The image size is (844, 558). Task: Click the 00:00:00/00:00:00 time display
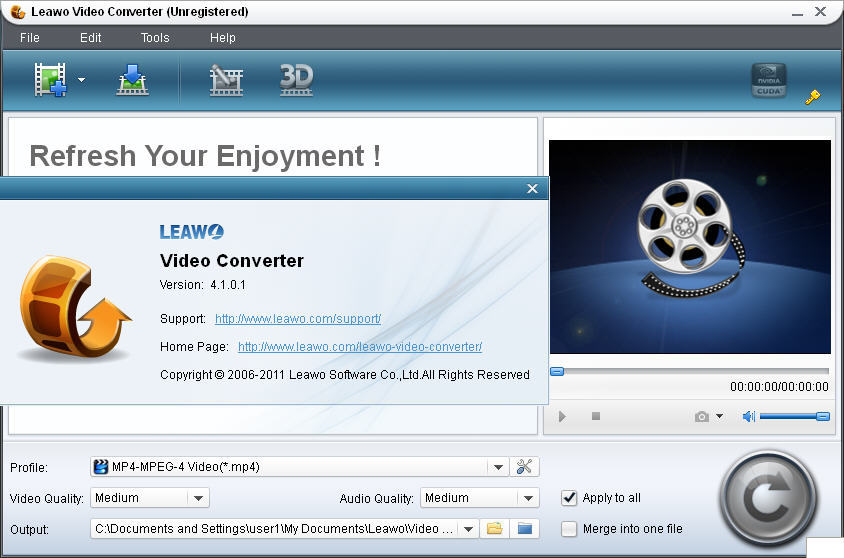(x=779, y=386)
